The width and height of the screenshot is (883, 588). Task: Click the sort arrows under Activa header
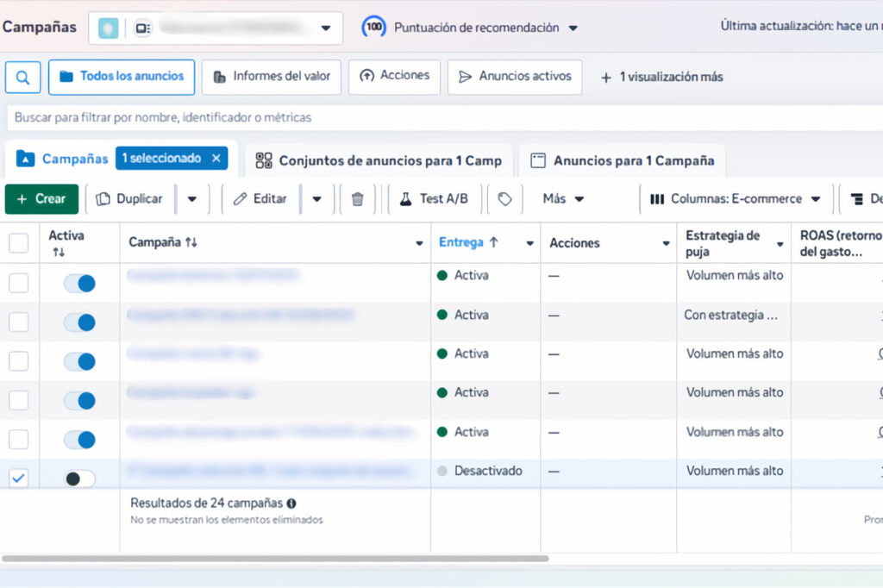coord(59,252)
